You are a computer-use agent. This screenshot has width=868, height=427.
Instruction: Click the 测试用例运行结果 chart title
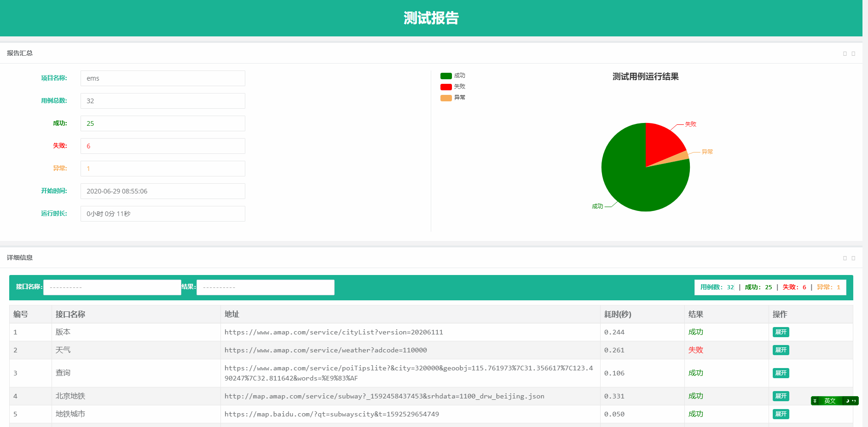point(645,76)
